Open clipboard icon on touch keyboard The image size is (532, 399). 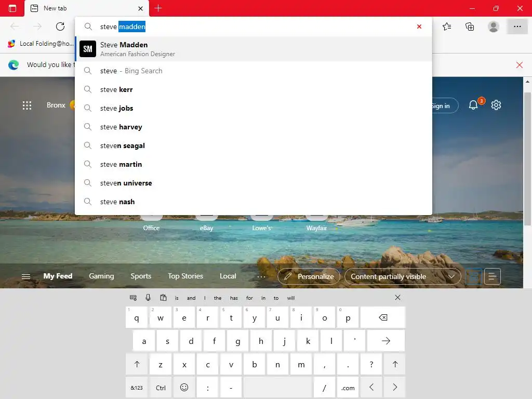(x=163, y=298)
